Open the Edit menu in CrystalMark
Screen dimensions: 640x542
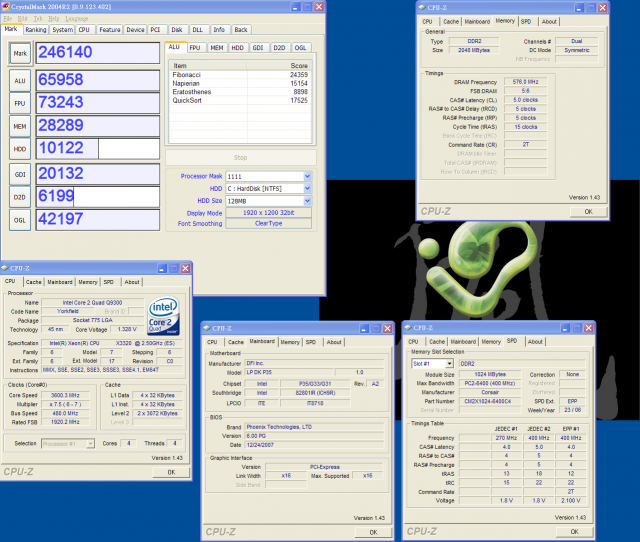pos(23,19)
